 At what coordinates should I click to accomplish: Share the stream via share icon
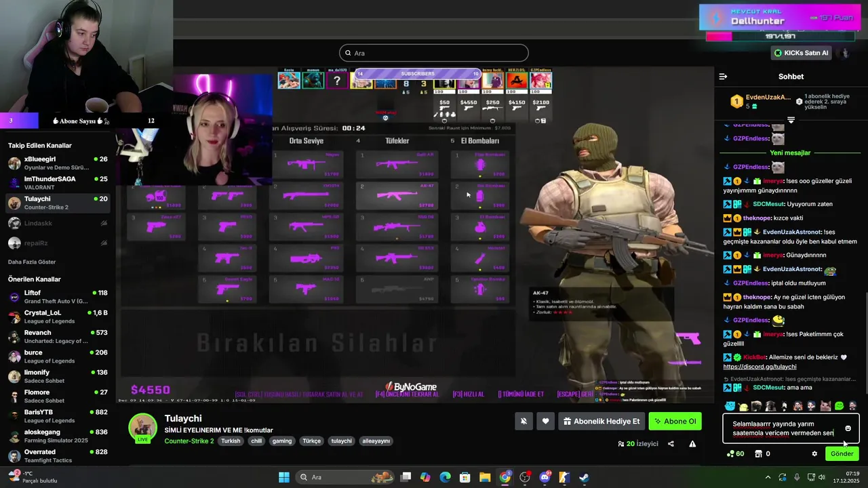coord(671,444)
